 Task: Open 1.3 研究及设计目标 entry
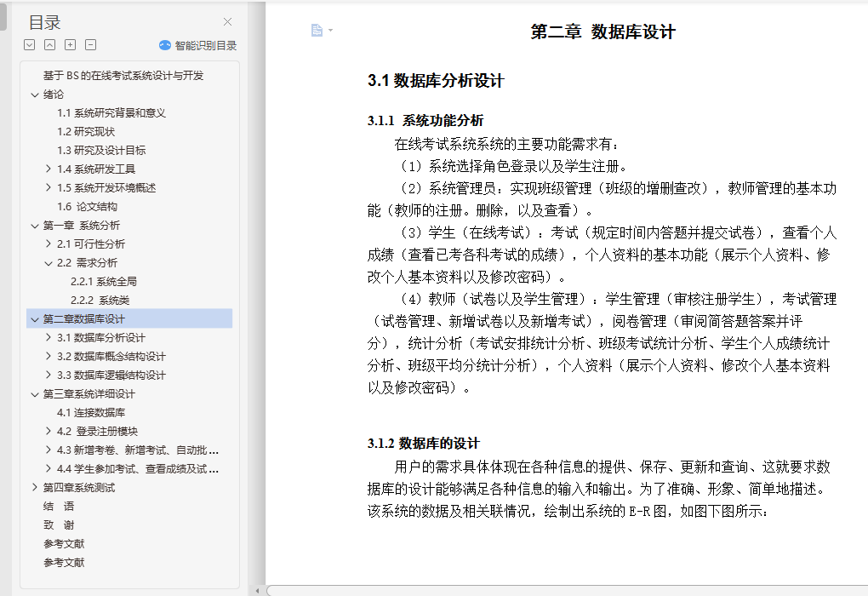pyautogui.click(x=101, y=151)
